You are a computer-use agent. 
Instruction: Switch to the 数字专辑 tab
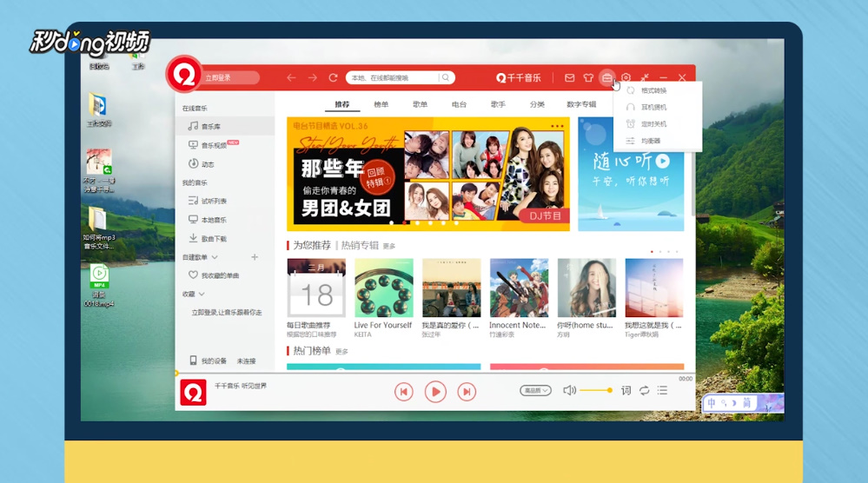click(581, 104)
